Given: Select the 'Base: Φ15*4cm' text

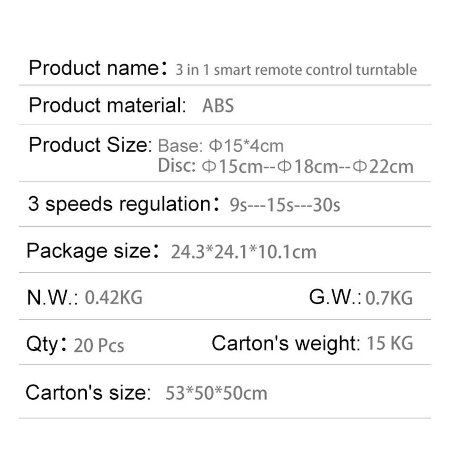Looking at the screenshot, I should [221, 146].
